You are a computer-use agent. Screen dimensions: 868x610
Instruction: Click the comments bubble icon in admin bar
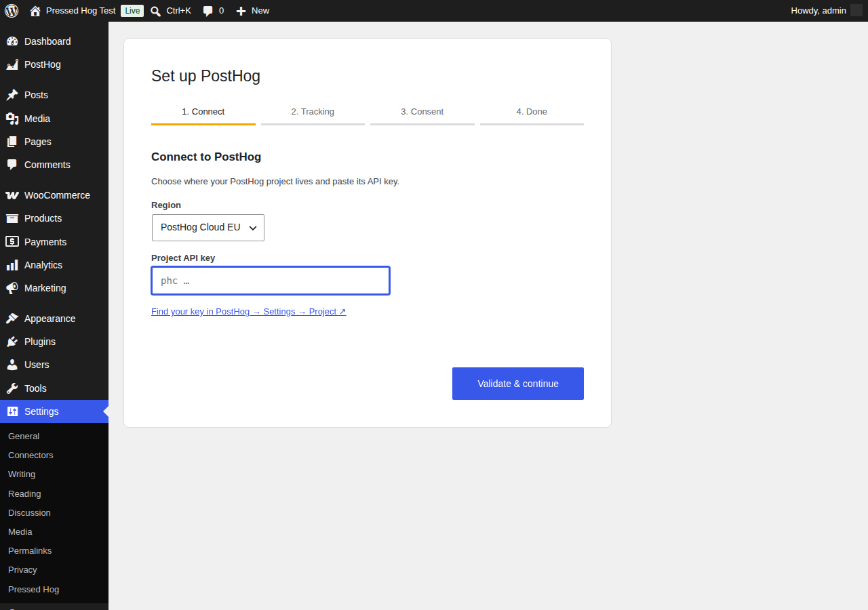click(208, 11)
